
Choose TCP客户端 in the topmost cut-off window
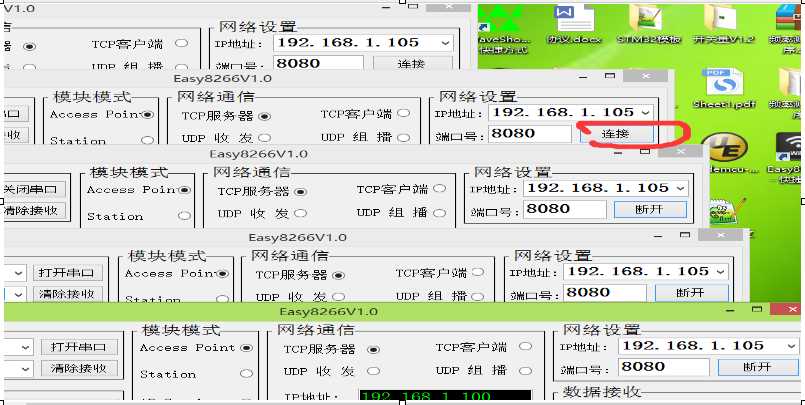click(x=181, y=43)
